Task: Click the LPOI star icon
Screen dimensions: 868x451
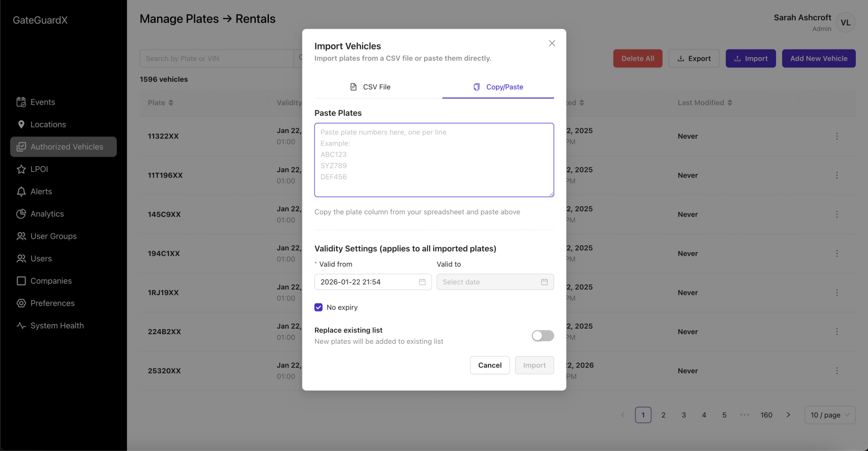Action: coord(21,169)
